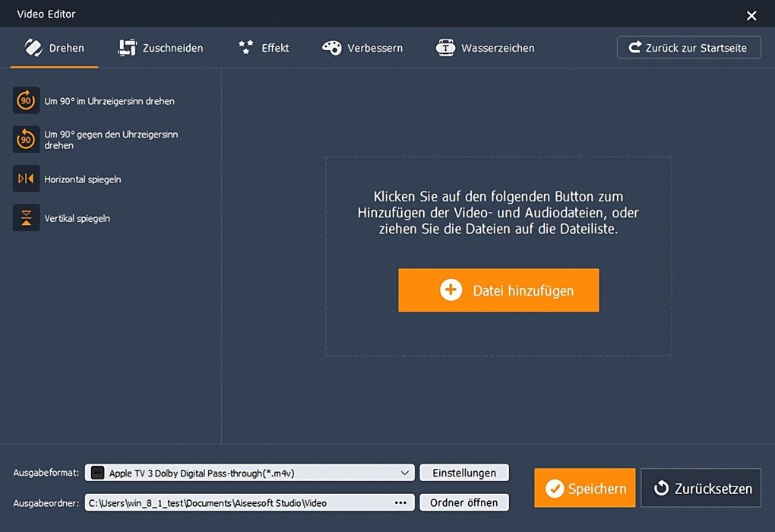Click Zurück zur Startseite button

pos(688,47)
